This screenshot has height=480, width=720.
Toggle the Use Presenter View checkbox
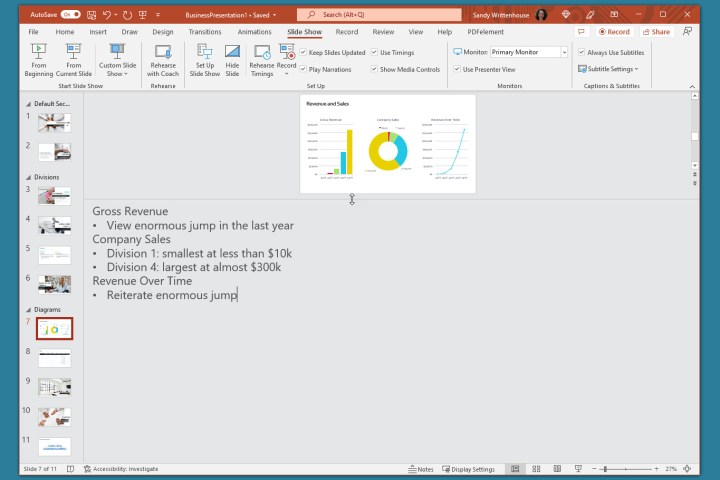pos(457,69)
